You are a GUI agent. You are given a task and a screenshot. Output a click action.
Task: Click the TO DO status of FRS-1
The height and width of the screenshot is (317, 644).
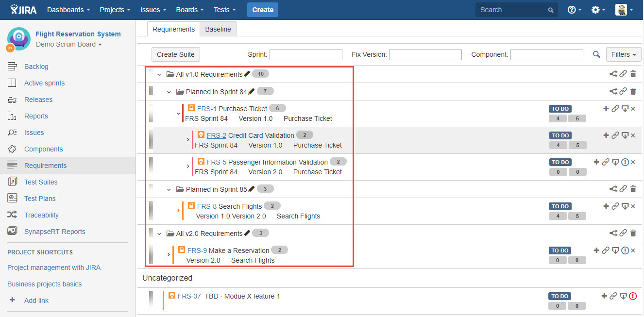coord(560,109)
